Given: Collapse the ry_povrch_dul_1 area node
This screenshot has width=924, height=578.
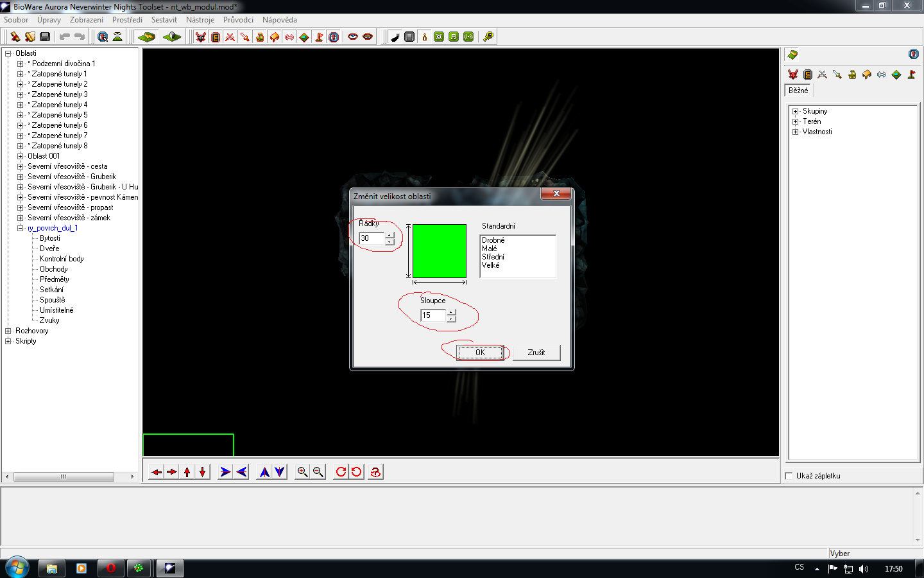Looking at the screenshot, I should tap(21, 228).
